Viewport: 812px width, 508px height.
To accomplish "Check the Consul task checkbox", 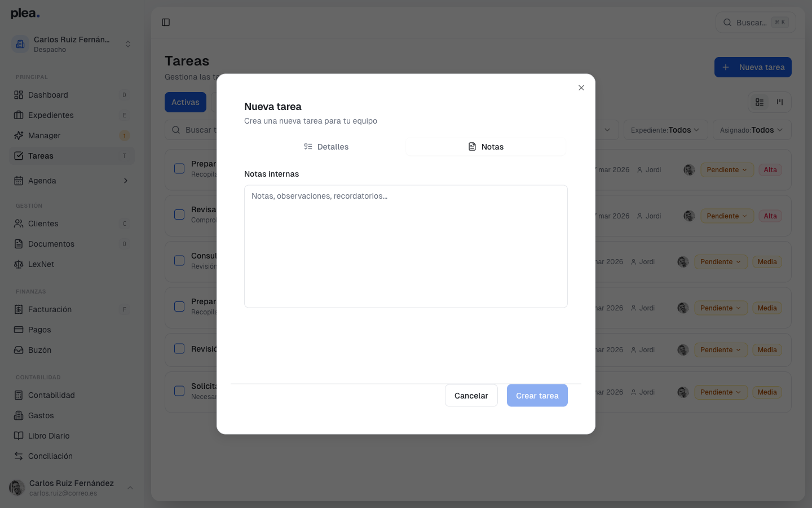I will [x=179, y=261].
